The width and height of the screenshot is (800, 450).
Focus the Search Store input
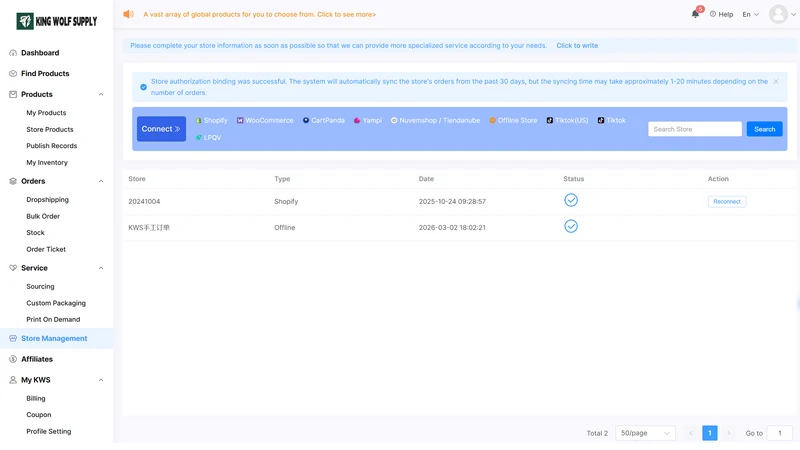(695, 129)
